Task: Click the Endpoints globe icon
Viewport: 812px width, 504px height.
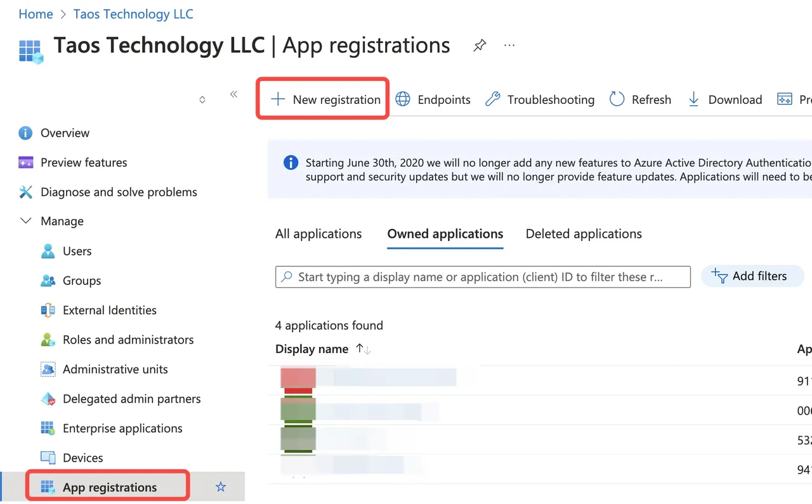Action: (403, 100)
